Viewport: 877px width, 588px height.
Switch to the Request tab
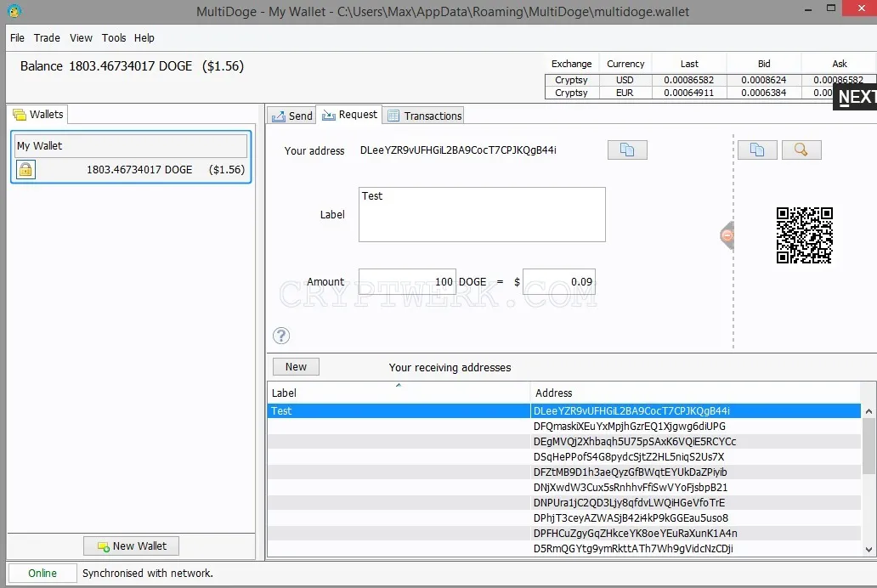[349, 115]
